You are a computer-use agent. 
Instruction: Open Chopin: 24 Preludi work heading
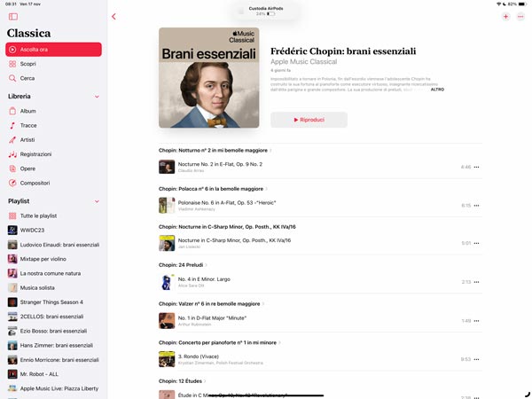point(183,265)
